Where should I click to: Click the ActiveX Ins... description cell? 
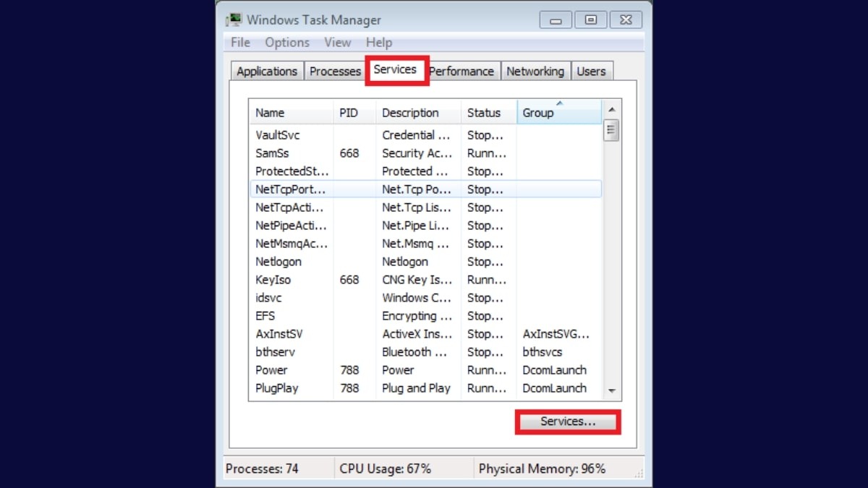[x=417, y=334]
